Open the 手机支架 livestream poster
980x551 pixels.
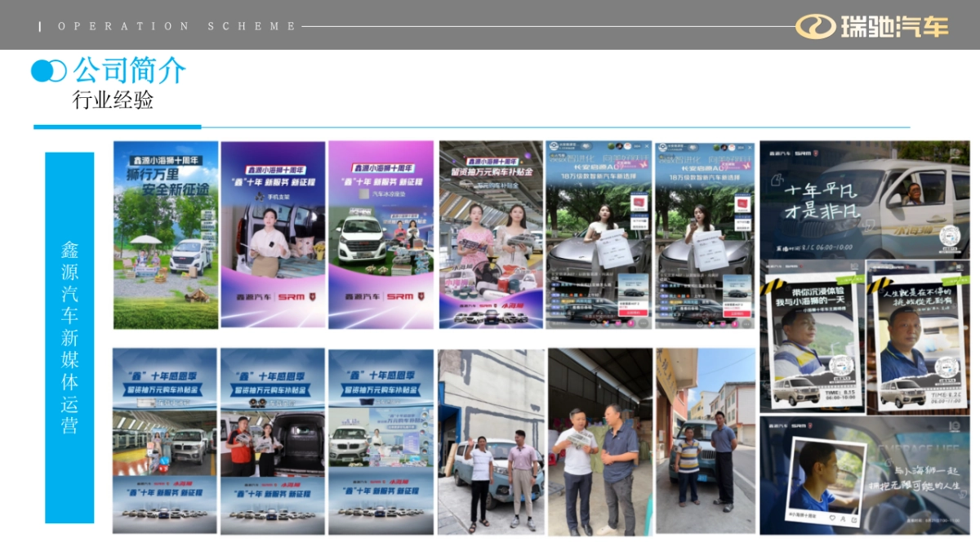[x=273, y=235]
